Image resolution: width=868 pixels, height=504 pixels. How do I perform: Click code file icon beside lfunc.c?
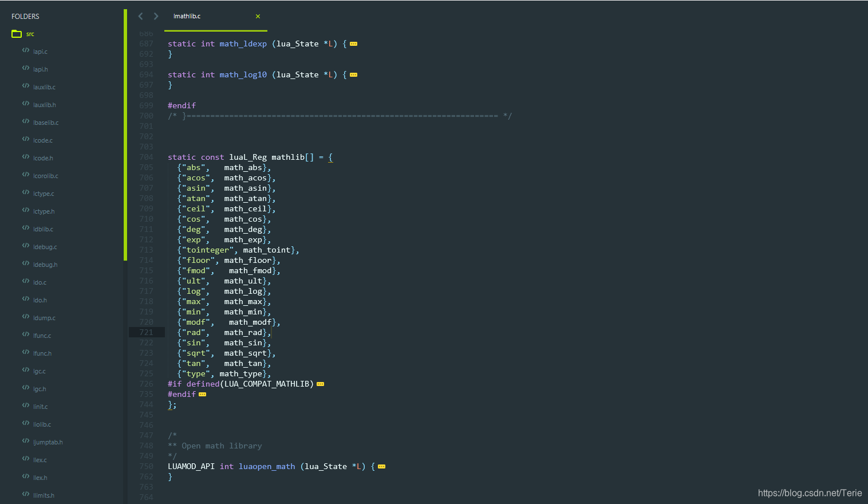click(x=26, y=334)
